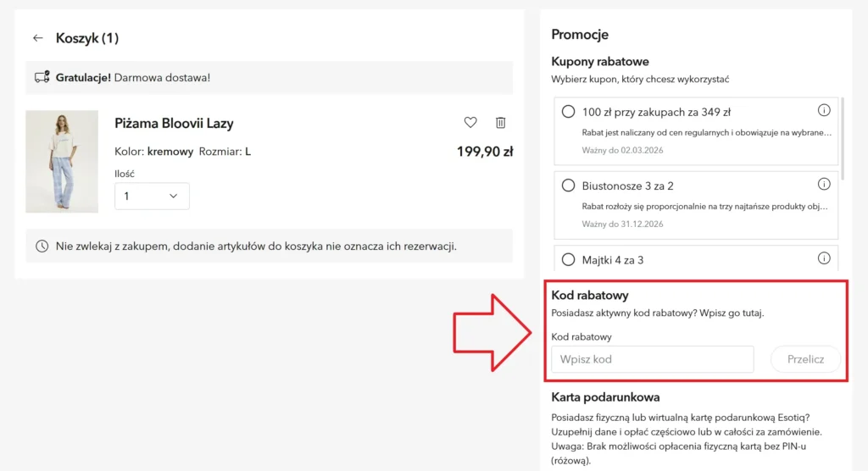This screenshot has height=471, width=868.
Task: Select the 100 zł przy zakupach coupon
Action: click(x=569, y=111)
